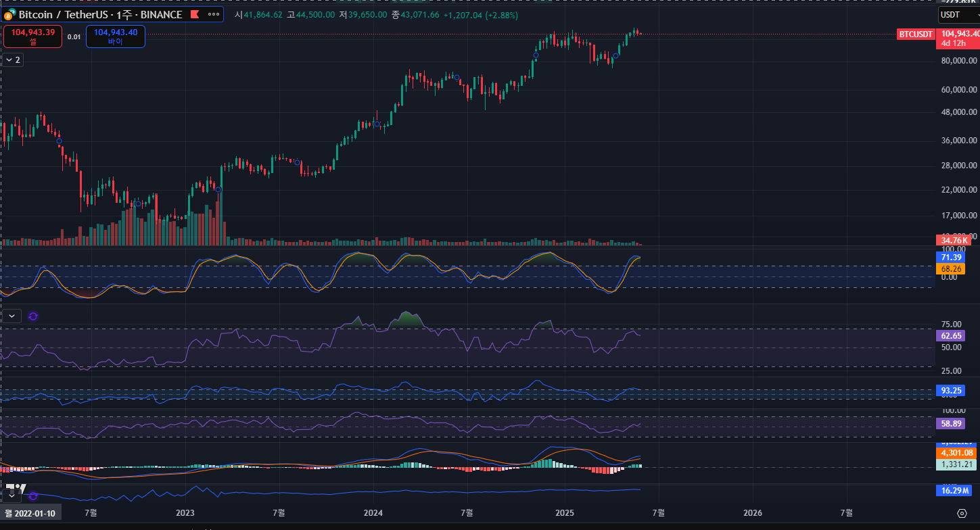980x530 pixels.
Task: Expand legend chevron in the 62.65 indicator pane
Action: [13, 316]
